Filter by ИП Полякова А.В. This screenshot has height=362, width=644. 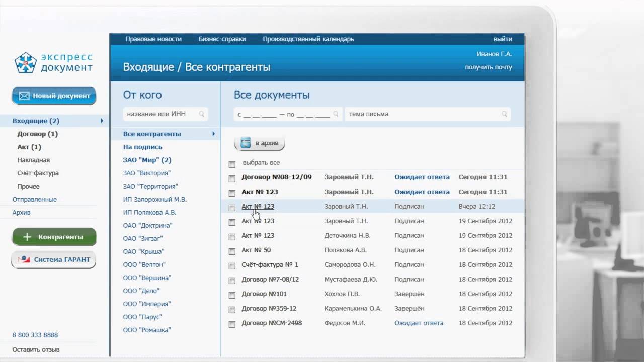pos(150,212)
